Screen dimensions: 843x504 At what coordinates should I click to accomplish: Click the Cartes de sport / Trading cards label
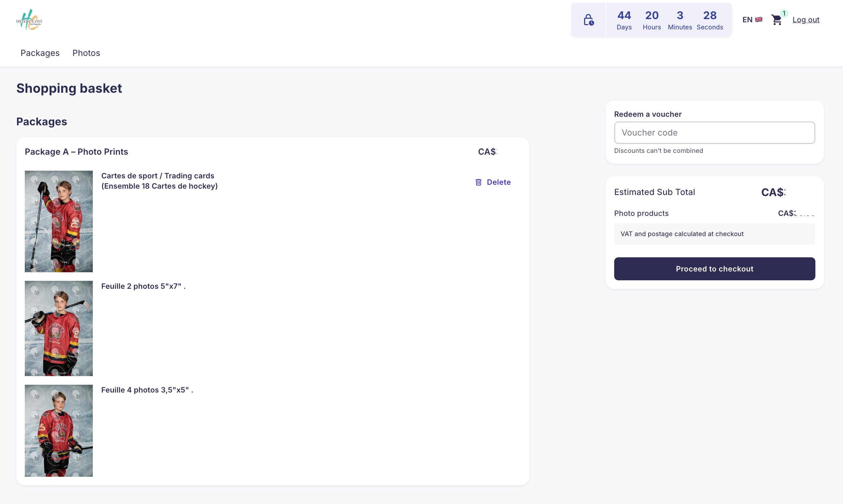pyautogui.click(x=158, y=176)
